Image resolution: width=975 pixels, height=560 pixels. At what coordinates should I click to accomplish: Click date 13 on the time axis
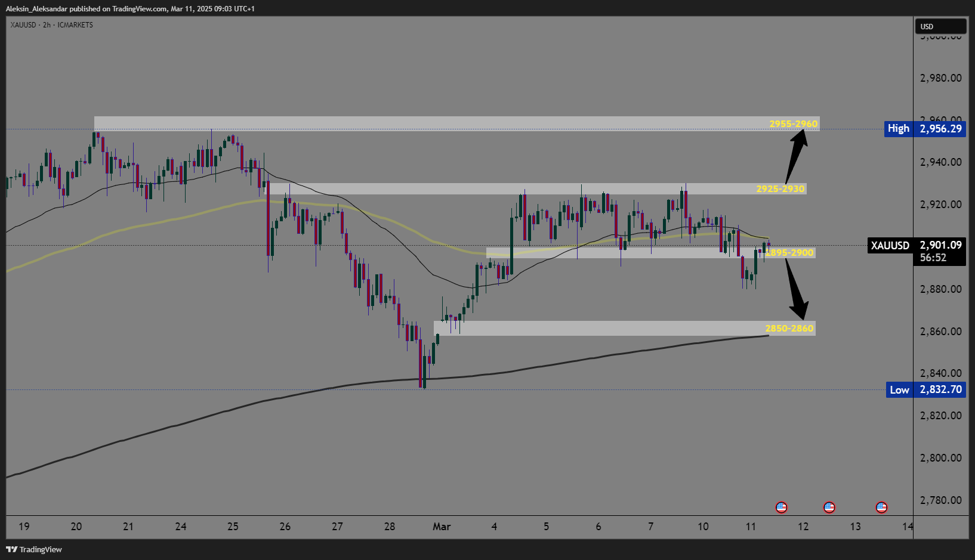pyautogui.click(x=856, y=526)
